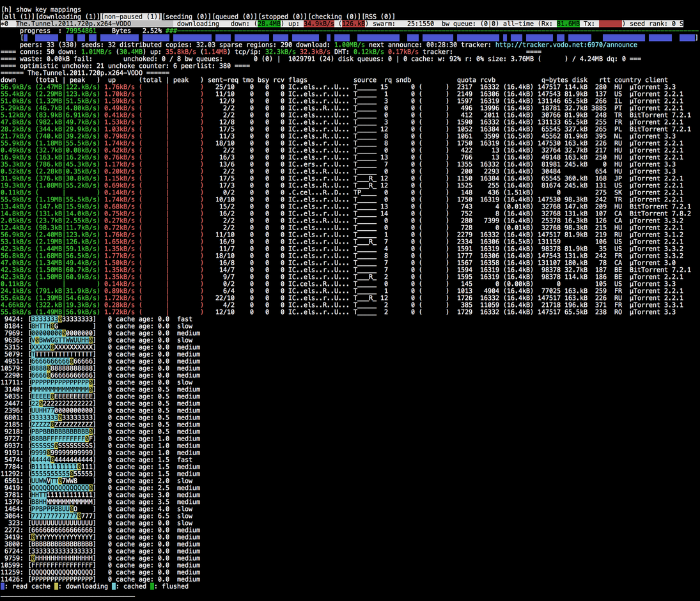
Task: Click the "quota" column header
Action: [467, 80]
